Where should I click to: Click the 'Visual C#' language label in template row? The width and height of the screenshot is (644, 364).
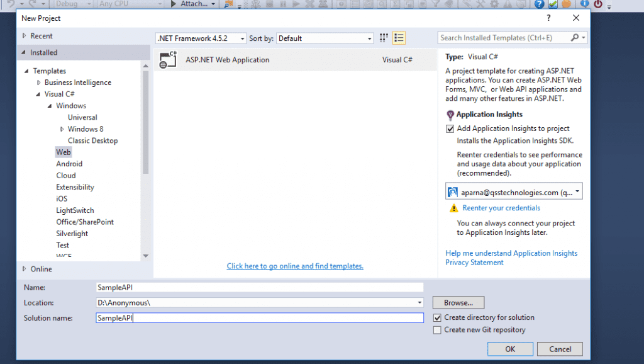point(397,60)
